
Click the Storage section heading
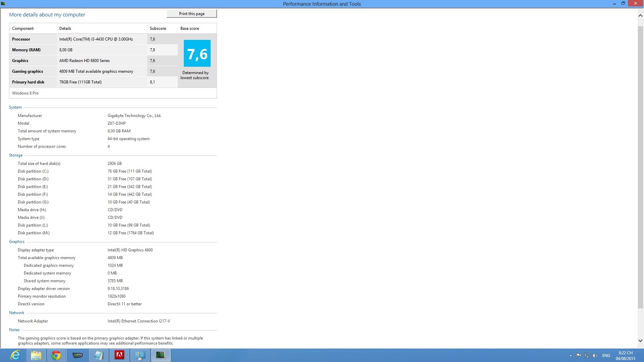(x=16, y=155)
